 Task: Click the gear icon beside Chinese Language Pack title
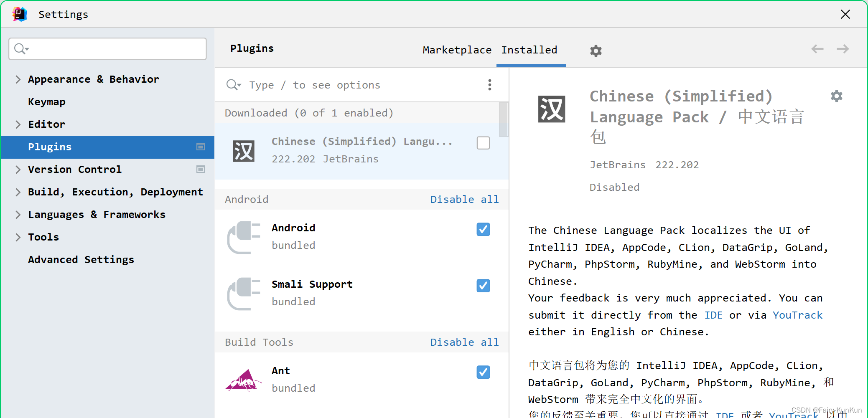click(x=836, y=96)
